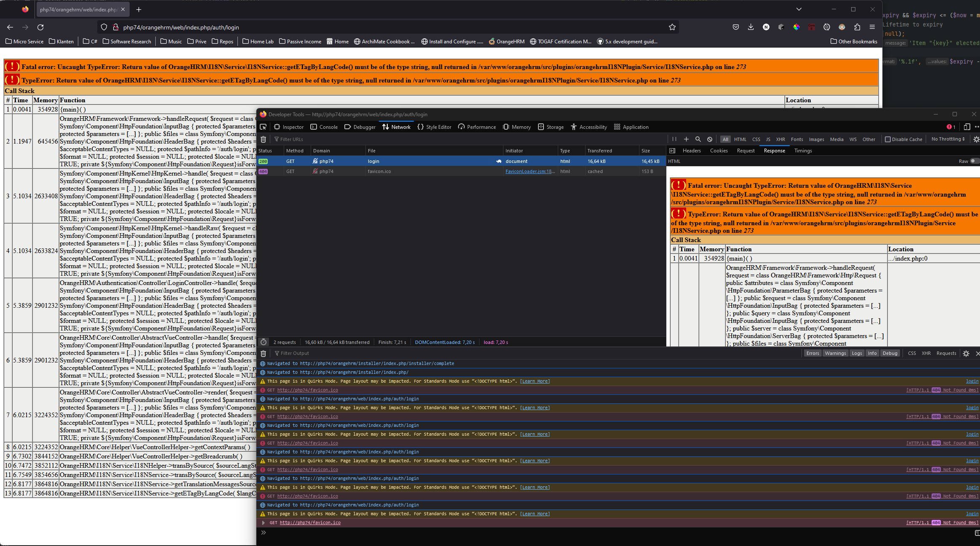Enable network request blocking

[x=710, y=139]
